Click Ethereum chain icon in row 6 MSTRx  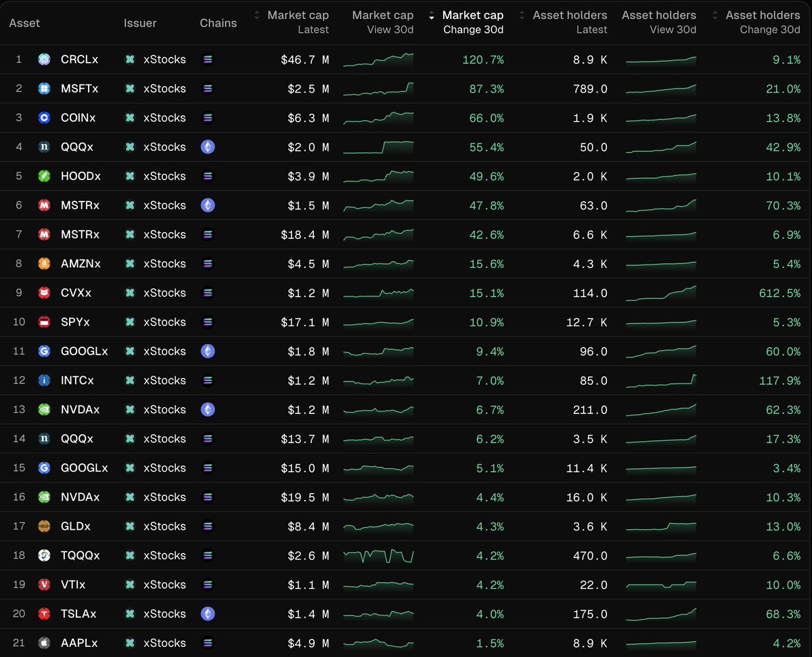coord(208,205)
